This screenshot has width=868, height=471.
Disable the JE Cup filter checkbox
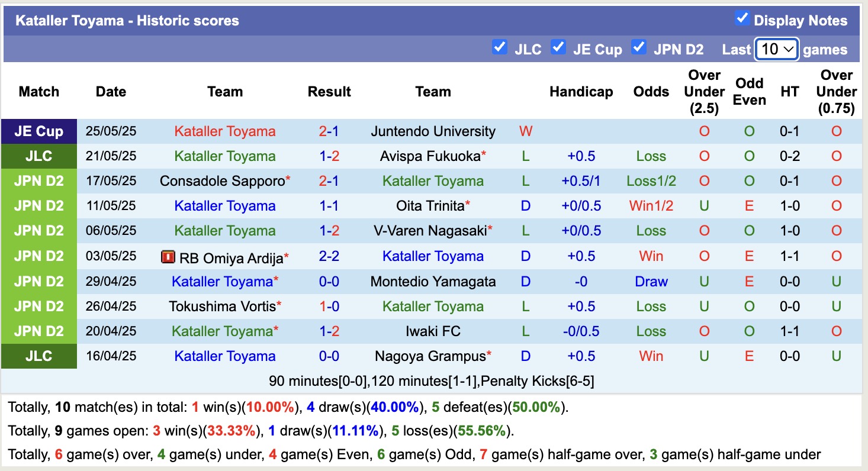(x=558, y=47)
